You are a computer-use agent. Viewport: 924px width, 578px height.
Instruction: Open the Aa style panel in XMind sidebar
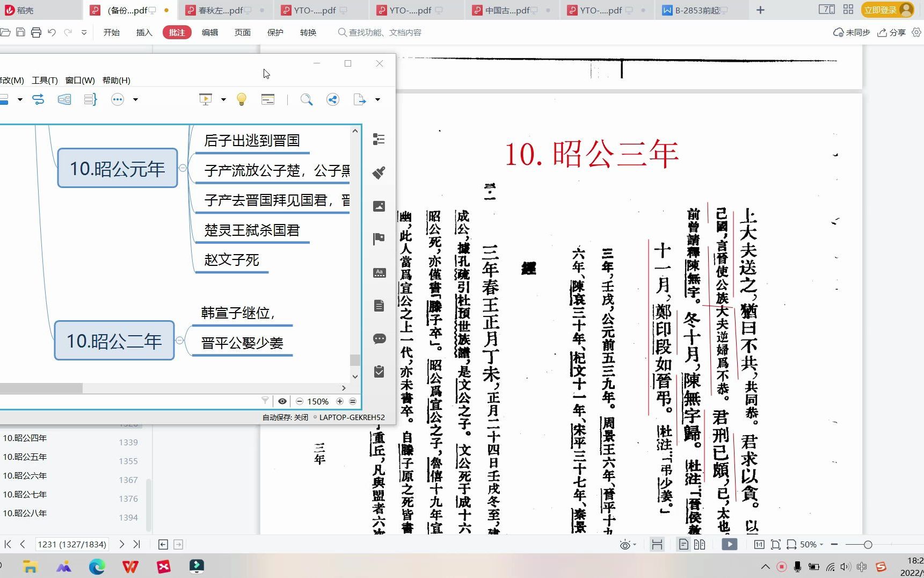coord(379,272)
